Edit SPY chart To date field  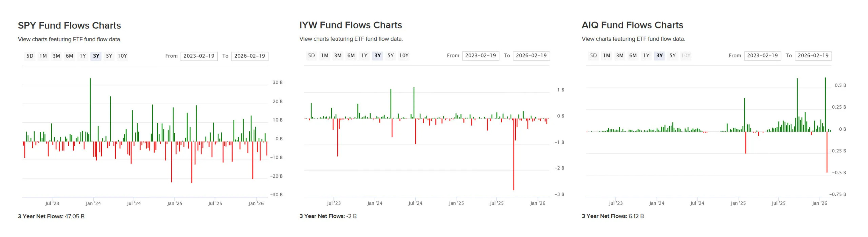250,56
